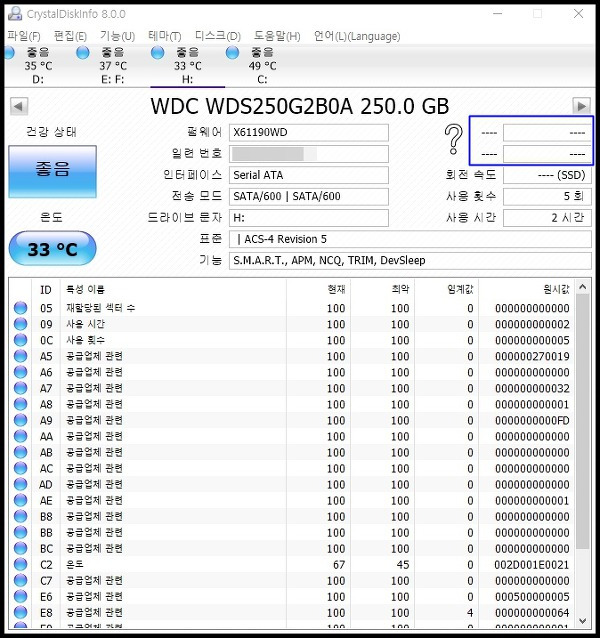Select the 재할당된 섹터 수 attribute name
This screenshot has width=600, height=638.
point(100,308)
